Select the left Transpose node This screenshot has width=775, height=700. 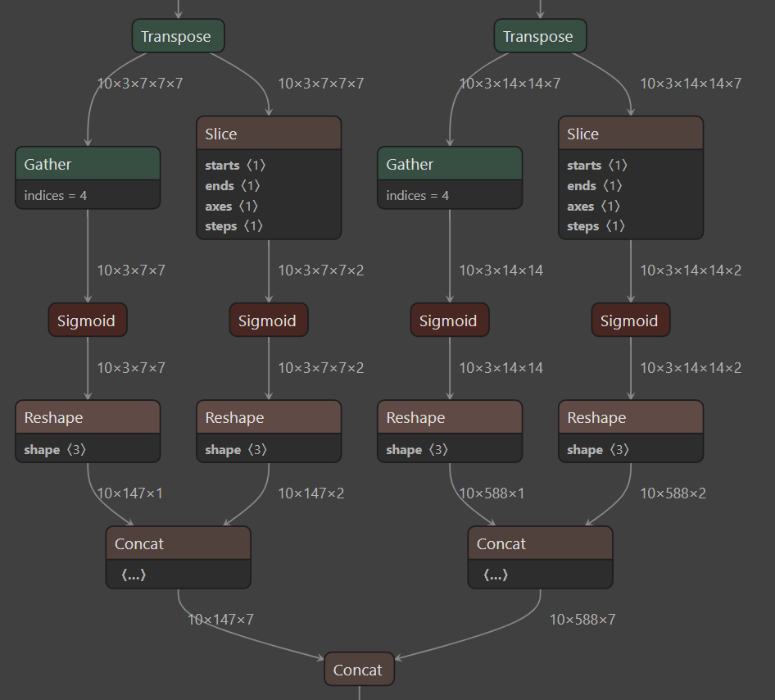(178, 36)
